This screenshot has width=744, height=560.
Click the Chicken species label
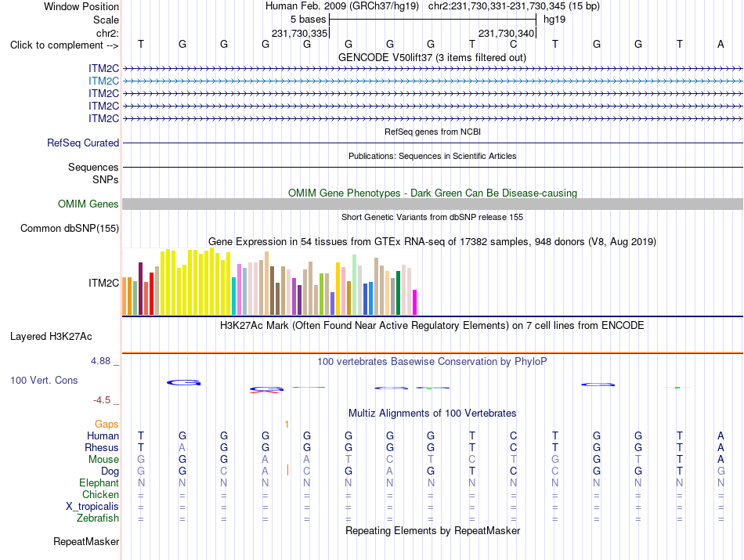(x=100, y=494)
